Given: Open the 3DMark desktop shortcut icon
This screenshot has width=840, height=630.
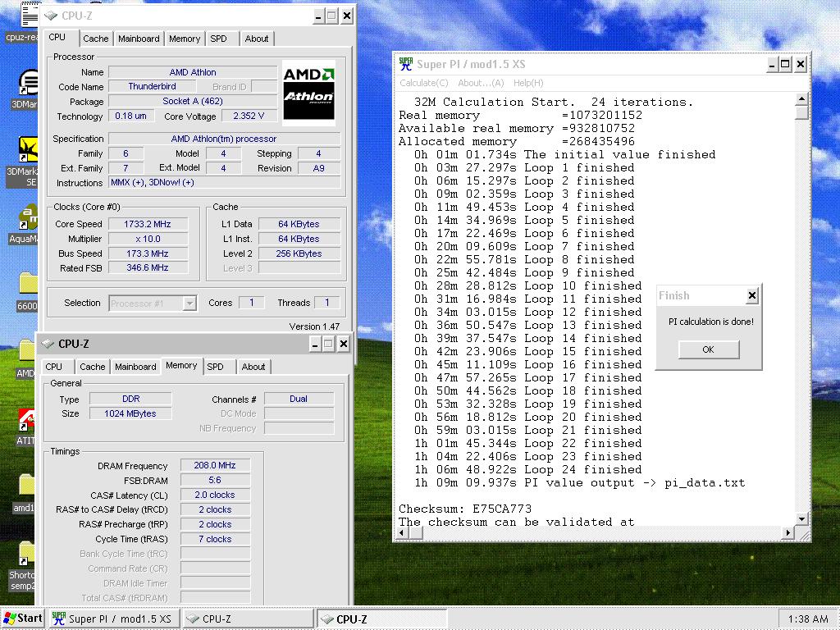Looking at the screenshot, I should click(28, 83).
